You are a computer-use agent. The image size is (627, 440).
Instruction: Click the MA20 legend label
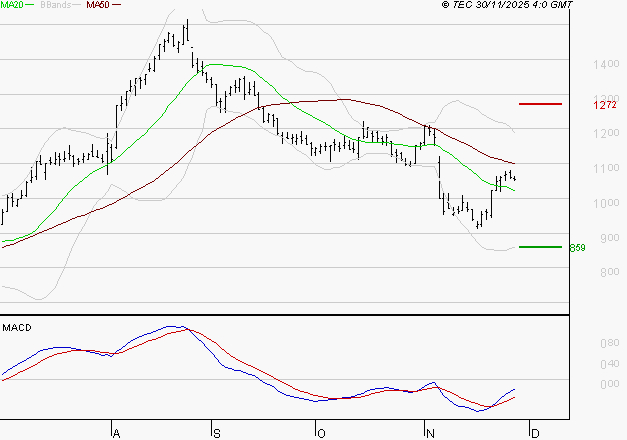[12, 5]
